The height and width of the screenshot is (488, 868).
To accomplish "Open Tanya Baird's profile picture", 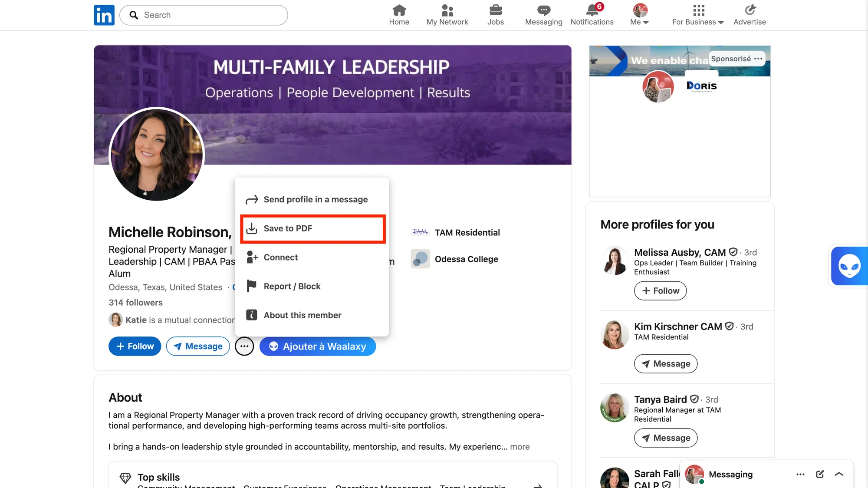I will coord(615,408).
